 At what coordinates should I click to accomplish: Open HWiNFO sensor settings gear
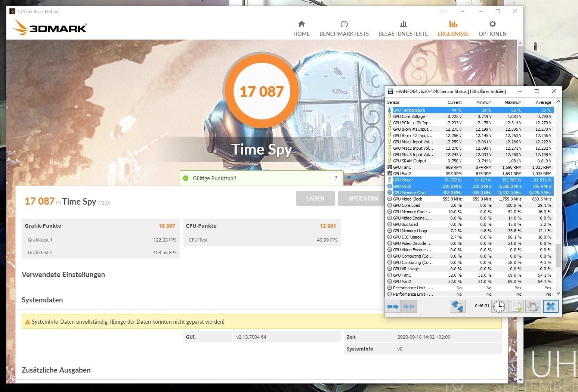[533, 307]
